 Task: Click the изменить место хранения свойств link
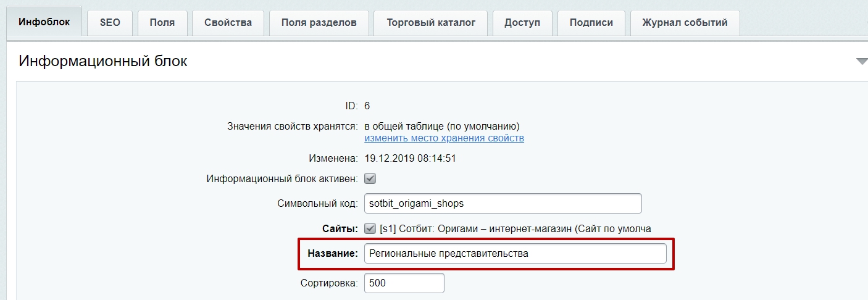(444, 138)
